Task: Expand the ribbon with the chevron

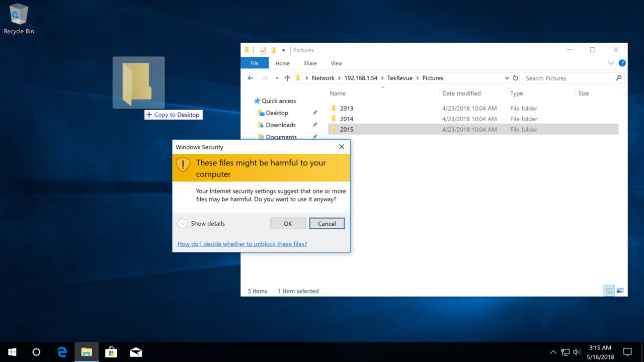Action: [x=611, y=63]
